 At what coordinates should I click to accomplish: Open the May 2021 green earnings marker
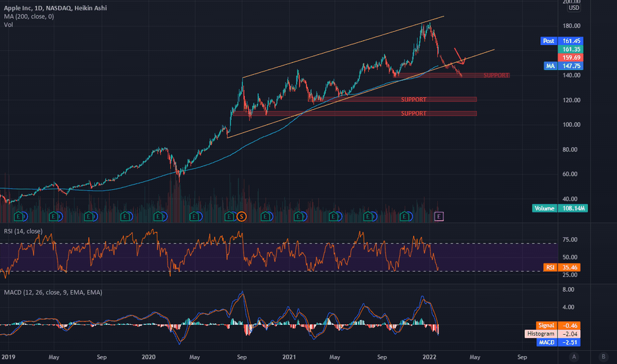[333, 216]
